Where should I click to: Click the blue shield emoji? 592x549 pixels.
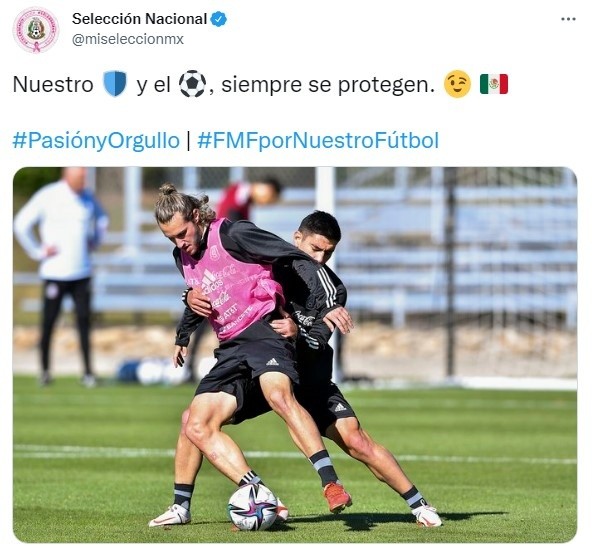coord(115,83)
